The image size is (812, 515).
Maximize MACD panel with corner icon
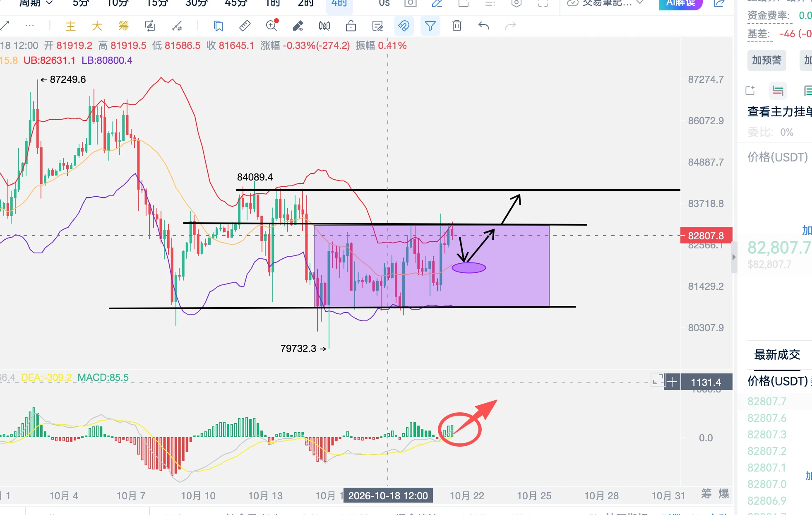point(657,380)
